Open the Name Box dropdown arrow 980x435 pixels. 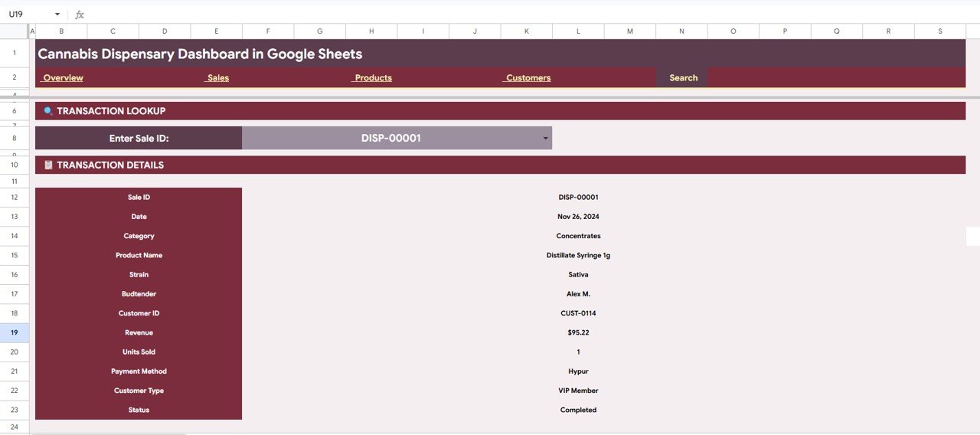57,15
